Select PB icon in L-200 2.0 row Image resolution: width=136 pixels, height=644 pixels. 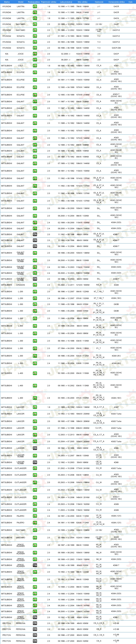click(35, 292)
